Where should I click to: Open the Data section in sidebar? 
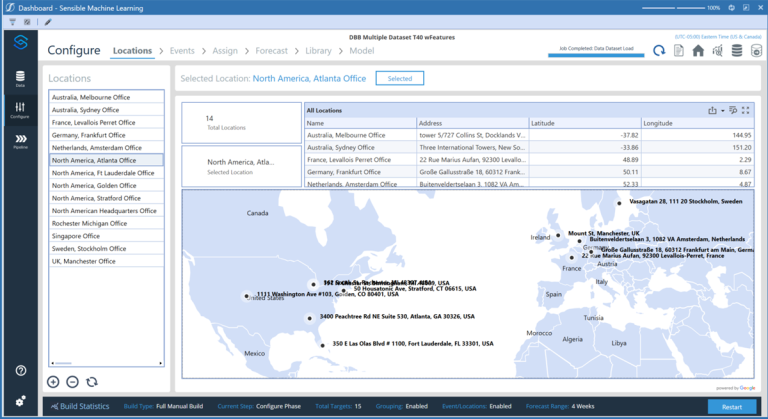click(x=20, y=78)
